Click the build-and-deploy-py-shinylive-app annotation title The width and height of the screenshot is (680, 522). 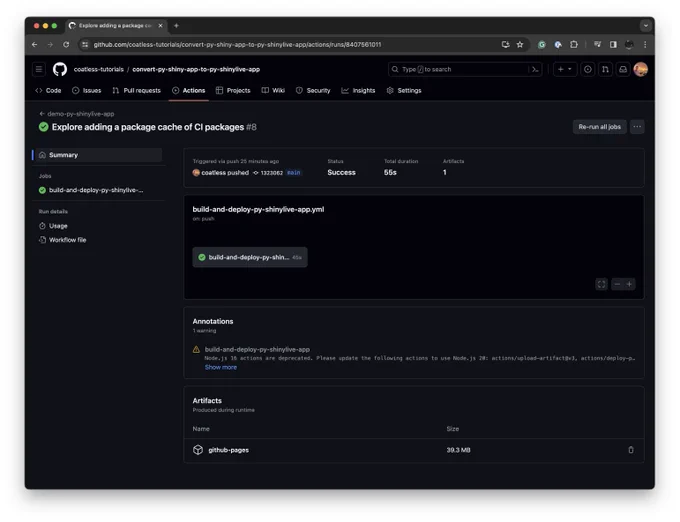pyautogui.click(x=257, y=349)
